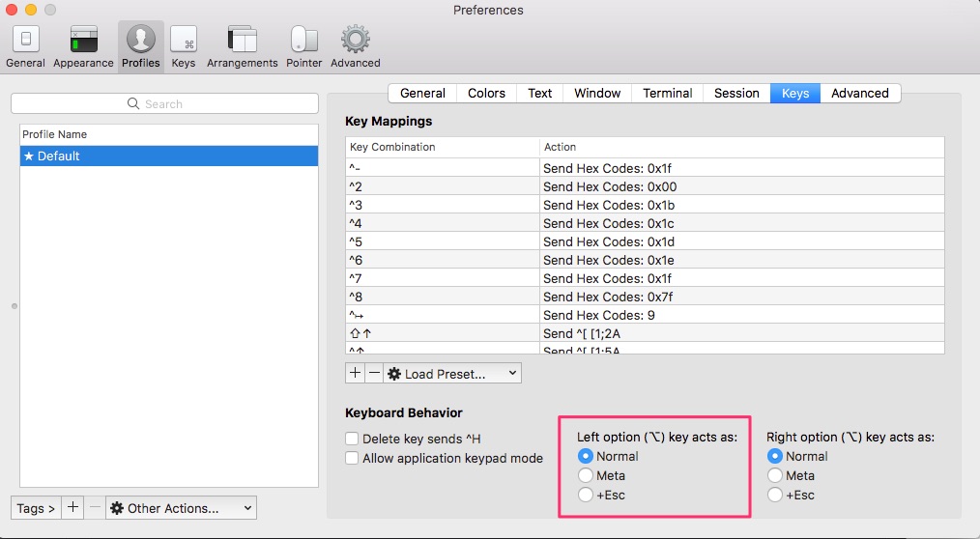Switch to the General profile tab

point(422,93)
